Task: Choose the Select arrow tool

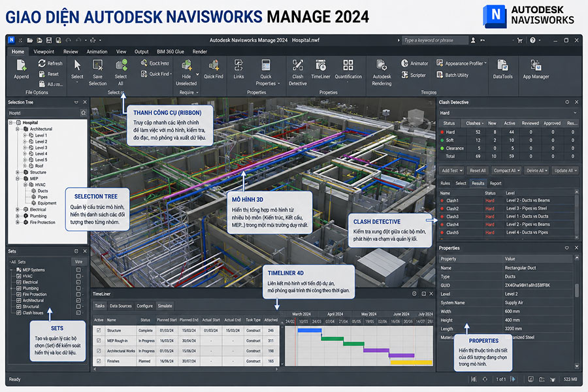Action: click(x=77, y=69)
